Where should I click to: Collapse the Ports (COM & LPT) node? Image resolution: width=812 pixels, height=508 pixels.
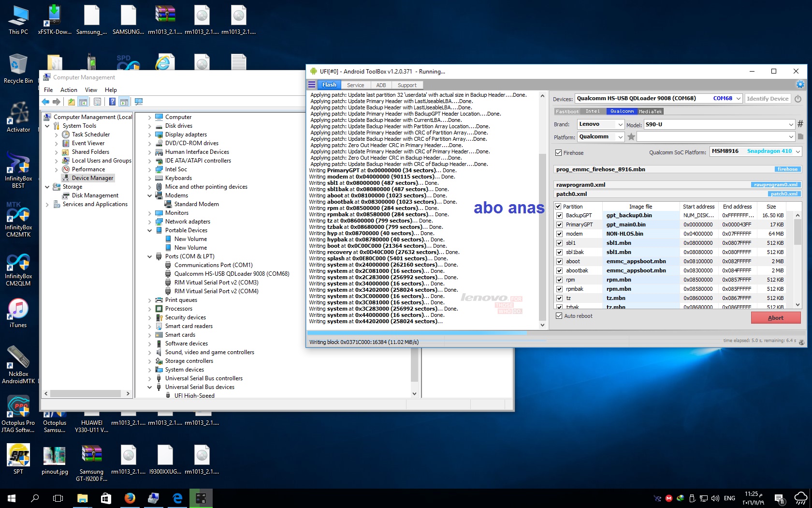150,256
